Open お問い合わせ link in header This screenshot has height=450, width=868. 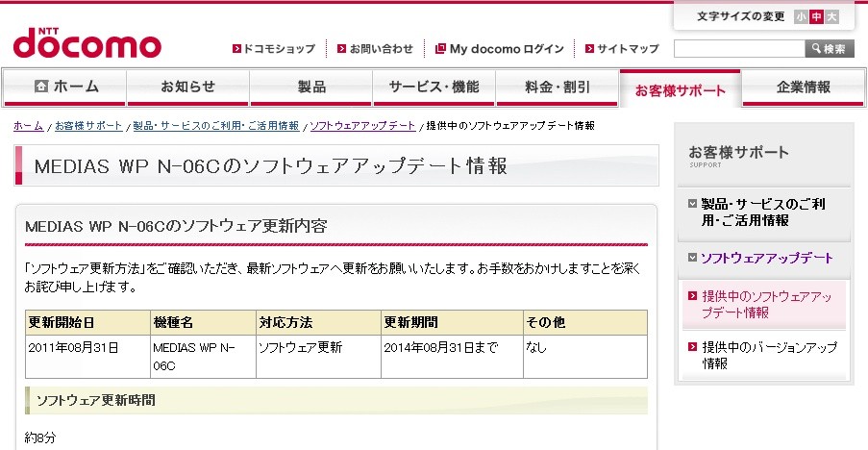click(x=382, y=49)
